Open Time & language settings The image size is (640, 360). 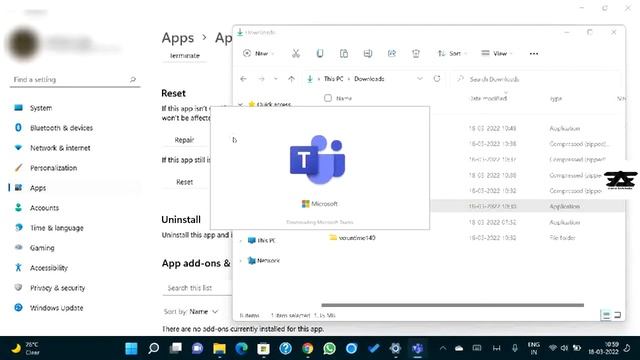point(74,228)
